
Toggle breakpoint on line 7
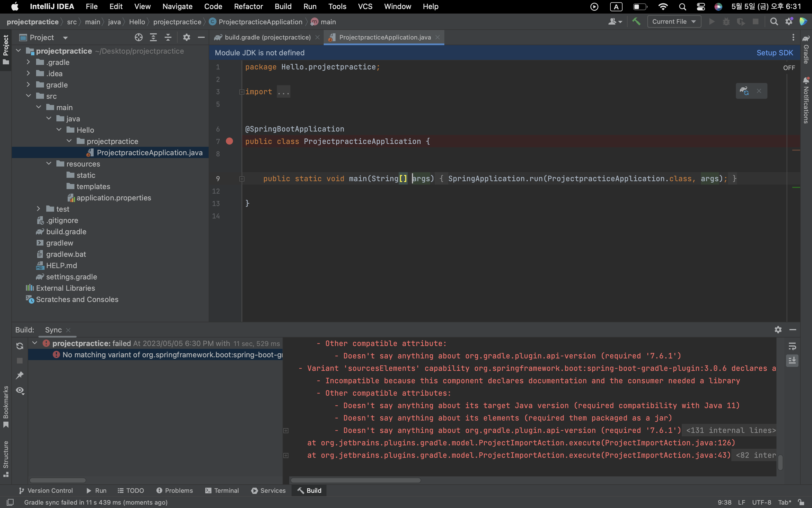[230, 141]
